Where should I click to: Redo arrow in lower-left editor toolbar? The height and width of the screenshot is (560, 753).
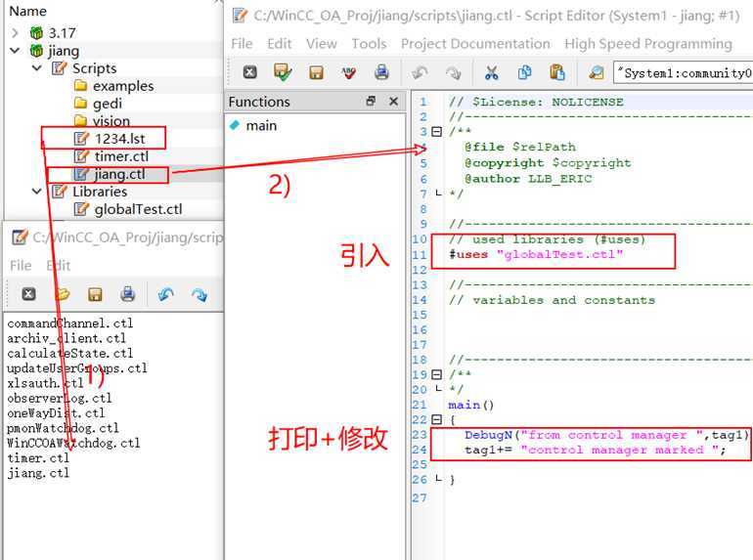(199, 294)
